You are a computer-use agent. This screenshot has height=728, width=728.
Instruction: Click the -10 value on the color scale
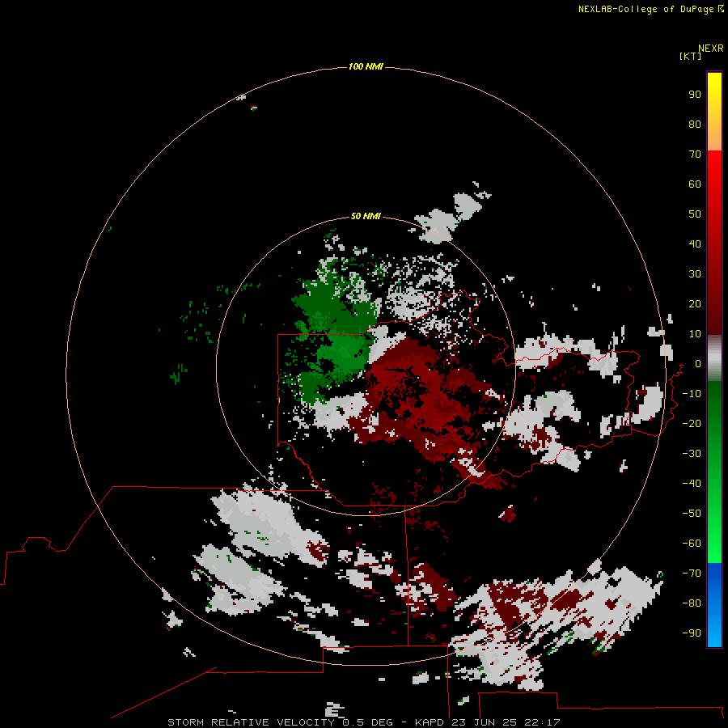coord(692,394)
